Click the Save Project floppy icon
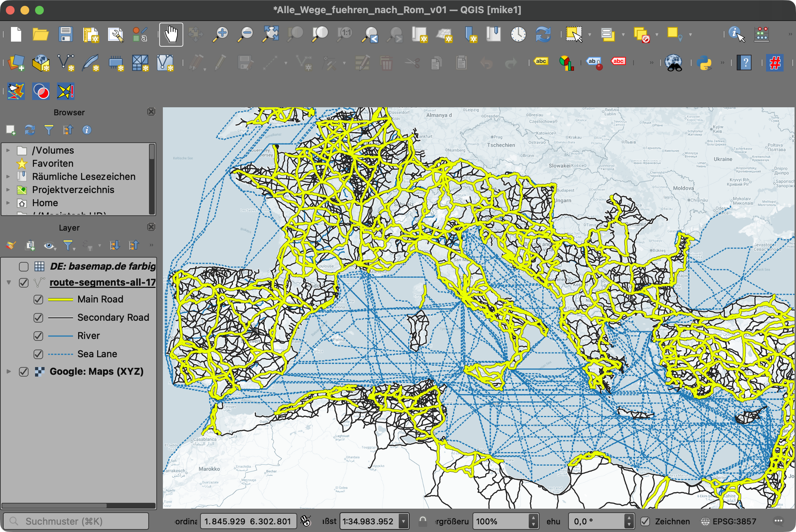This screenshot has height=532, width=796. [65, 35]
